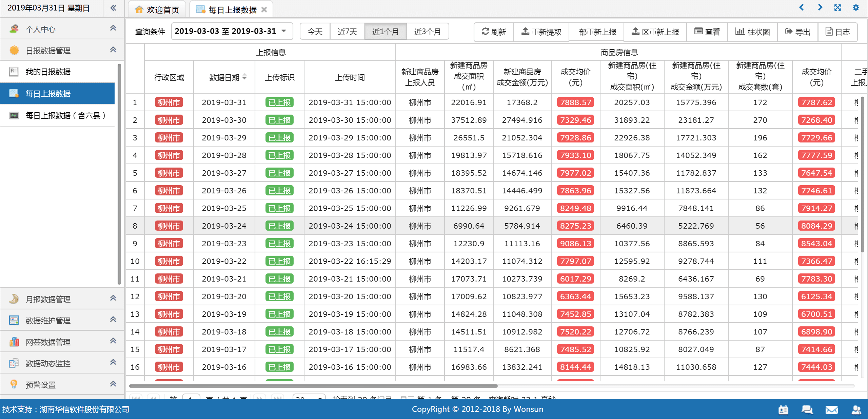The image size is (868, 419).
Task: Go to previous tab with left arrow
Action: [802, 7]
